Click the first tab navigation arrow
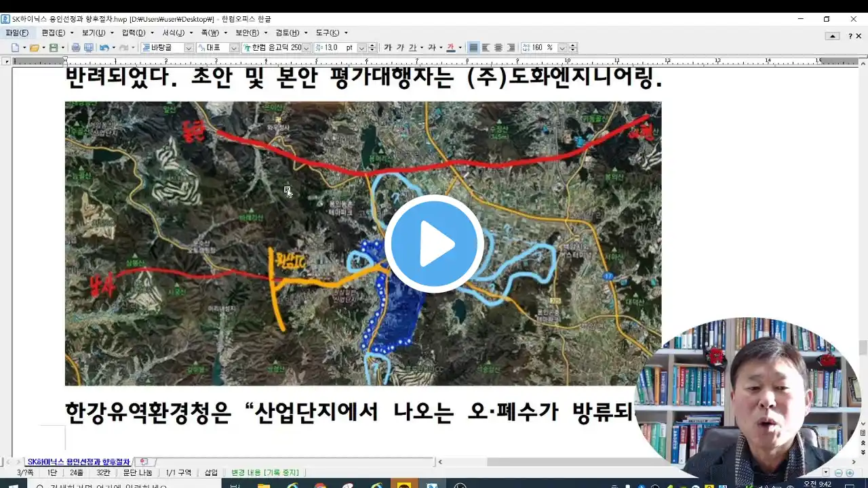868x488 pixels. (x=7, y=462)
